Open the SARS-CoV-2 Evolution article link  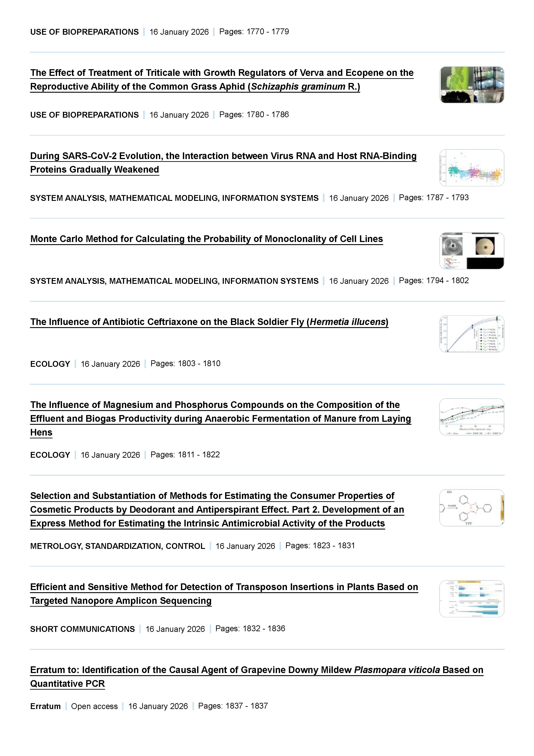point(223,156)
